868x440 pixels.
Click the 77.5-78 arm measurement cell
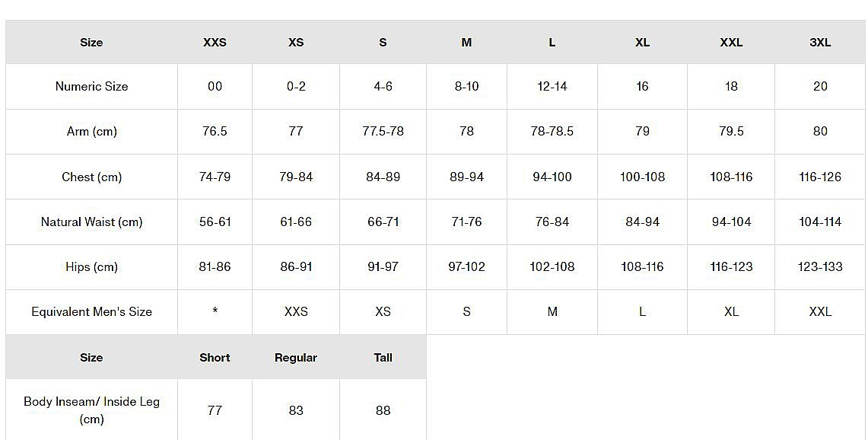coord(383,132)
